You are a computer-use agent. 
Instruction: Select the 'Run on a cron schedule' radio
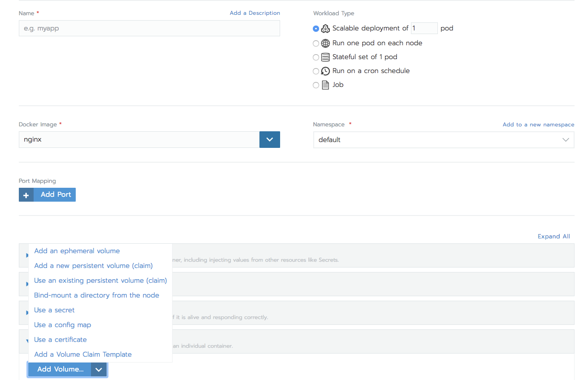coord(316,71)
